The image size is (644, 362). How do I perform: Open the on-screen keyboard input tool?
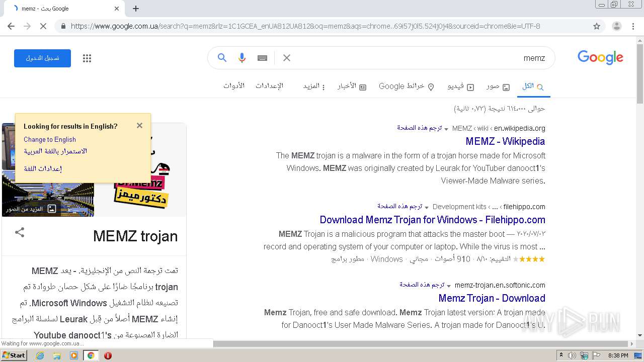pyautogui.click(x=262, y=58)
